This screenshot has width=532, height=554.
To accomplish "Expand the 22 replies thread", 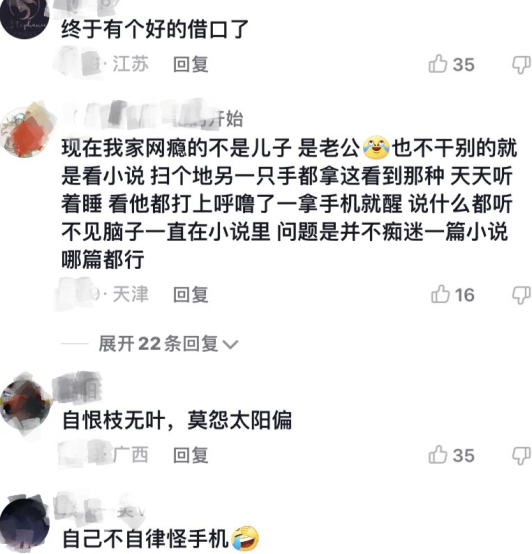I will tap(168, 343).
